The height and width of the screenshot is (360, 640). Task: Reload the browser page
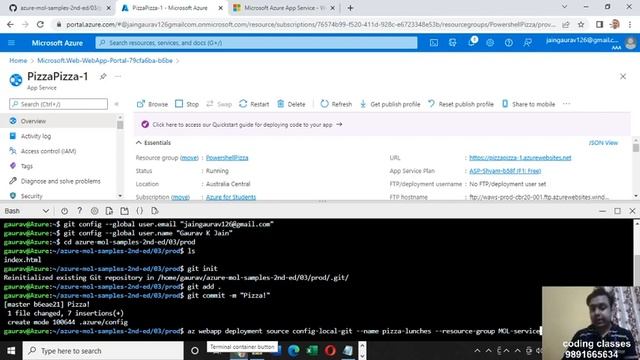40,24
